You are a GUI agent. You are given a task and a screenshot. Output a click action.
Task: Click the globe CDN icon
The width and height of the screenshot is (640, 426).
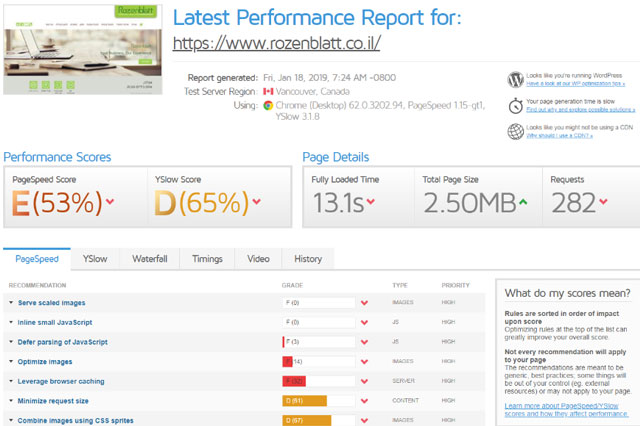[516, 131]
